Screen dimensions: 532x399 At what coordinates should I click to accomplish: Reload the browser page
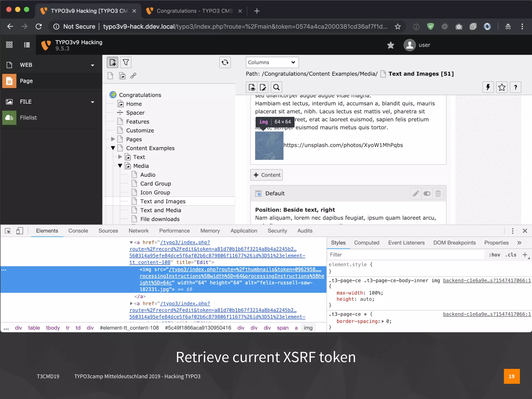[x=39, y=26]
